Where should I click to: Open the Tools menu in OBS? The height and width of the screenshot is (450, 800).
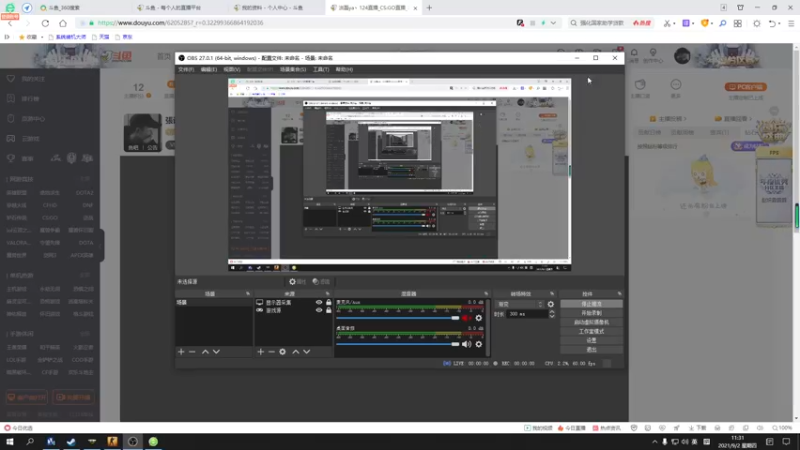(321, 69)
